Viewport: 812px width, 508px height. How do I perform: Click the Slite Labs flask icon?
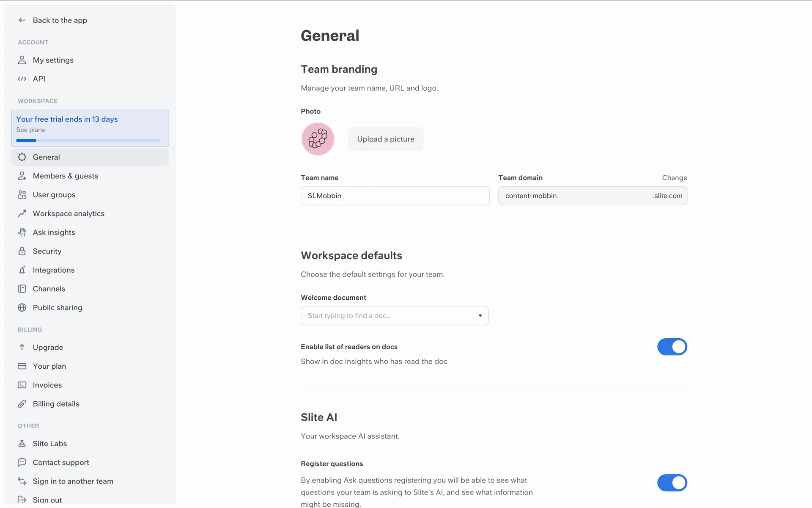coord(22,444)
